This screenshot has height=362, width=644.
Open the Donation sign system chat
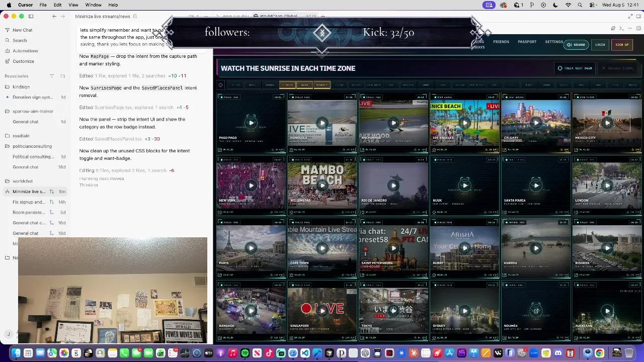tap(35, 98)
